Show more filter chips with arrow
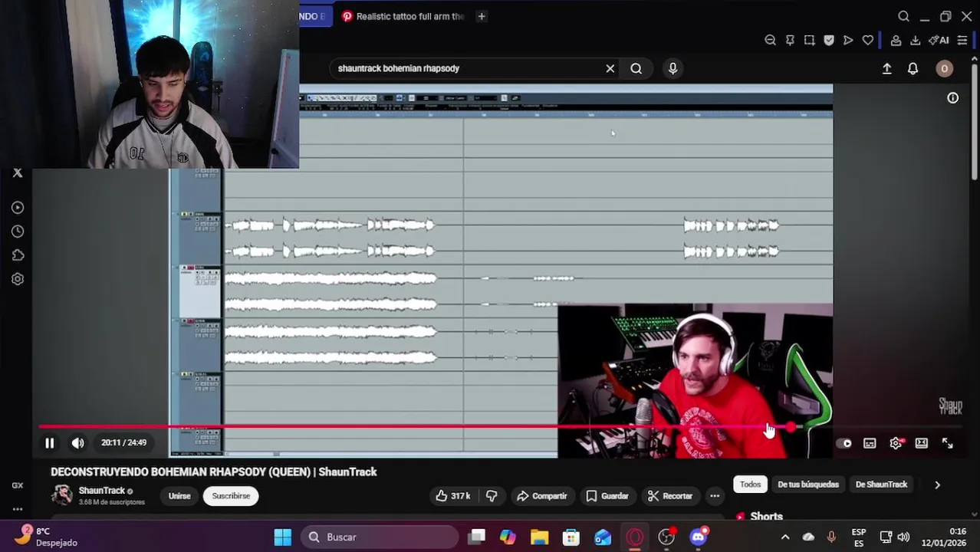 pos(937,485)
